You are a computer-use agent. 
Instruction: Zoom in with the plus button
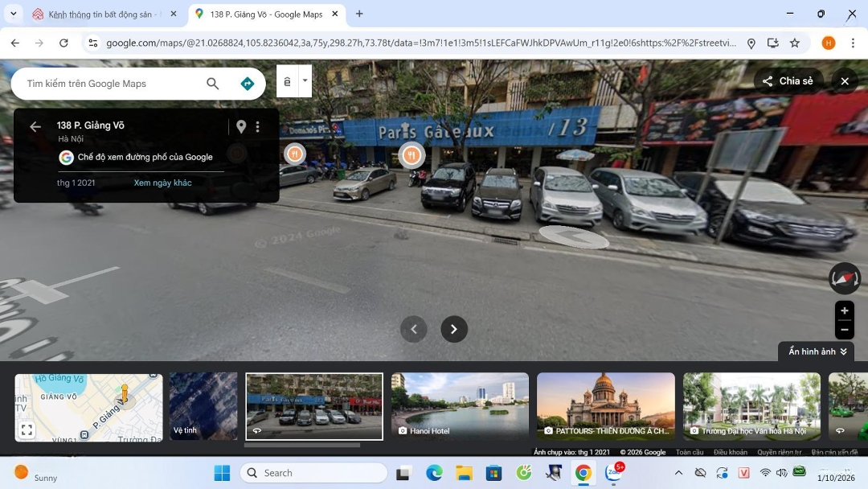coord(844,310)
